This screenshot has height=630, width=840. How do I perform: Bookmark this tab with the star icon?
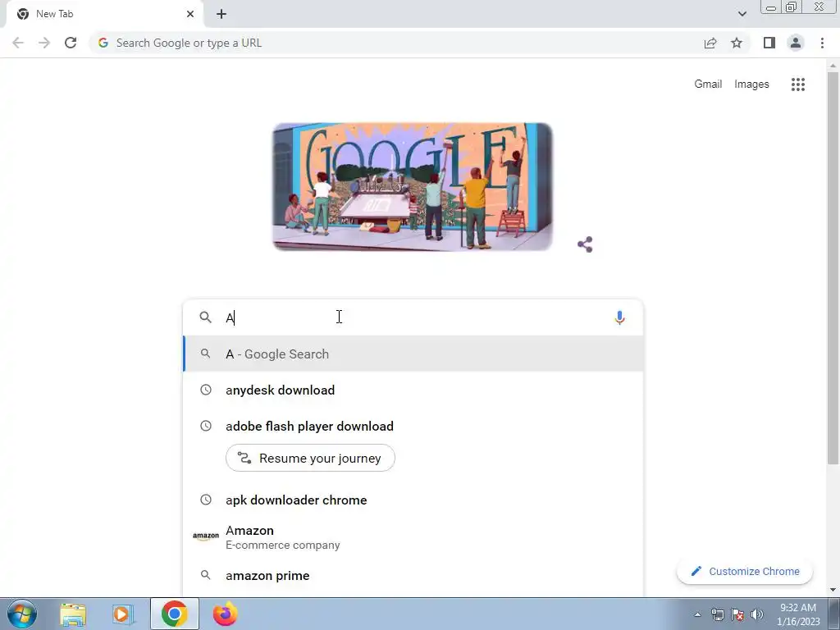tap(737, 43)
